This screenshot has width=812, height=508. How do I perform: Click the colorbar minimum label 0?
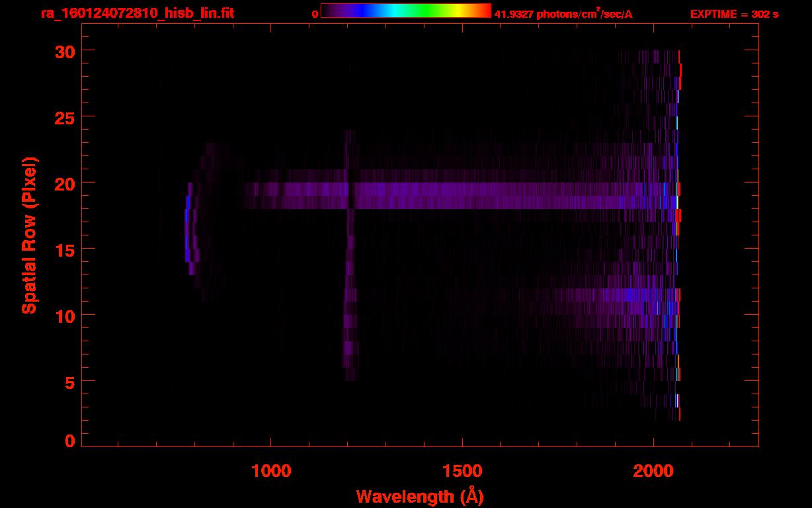pyautogui.click(x=315, y=14)
